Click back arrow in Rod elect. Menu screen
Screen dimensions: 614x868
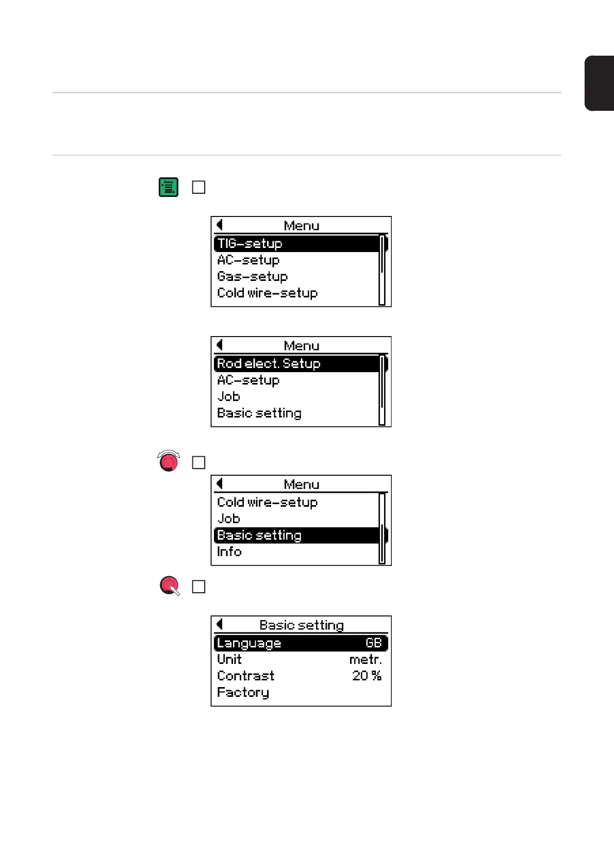click(220, 345)
